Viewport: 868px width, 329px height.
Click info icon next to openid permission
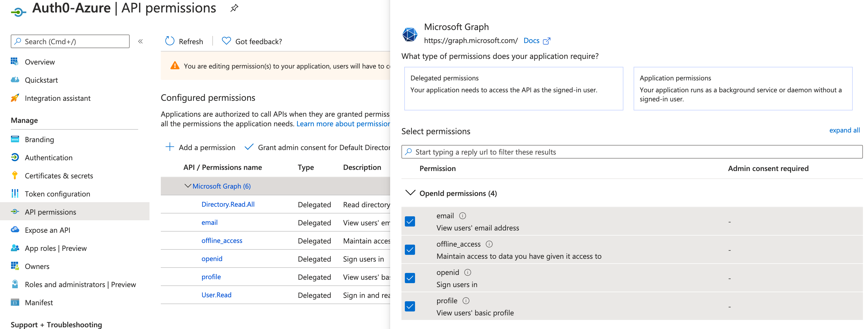468,272
